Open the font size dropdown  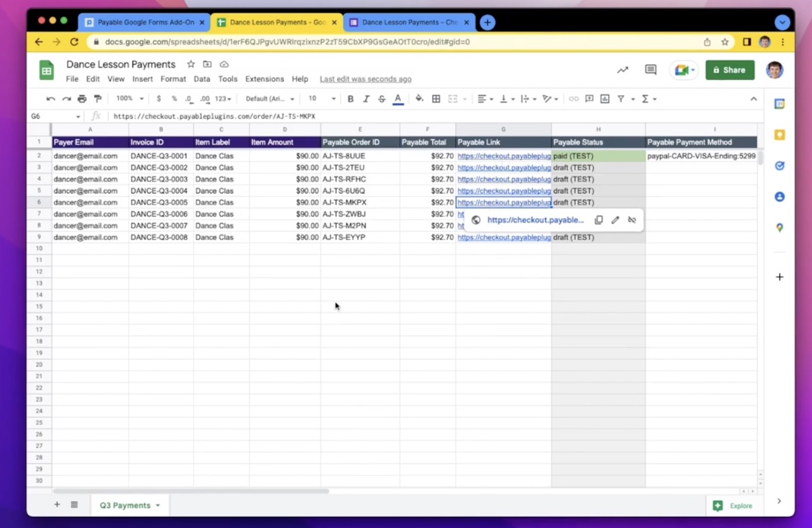pyautogui.click(x=319, y=99)
